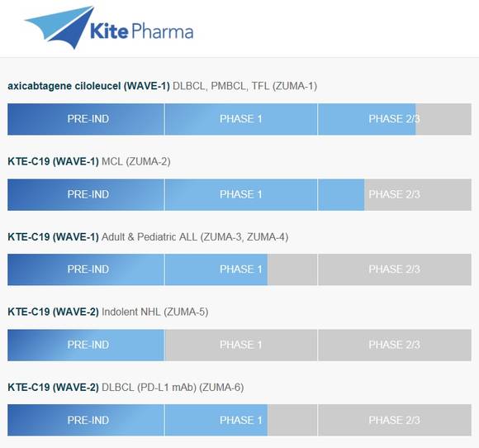479x448 pixels.
Task: Click PHASE 1 segment of ZUMA-6 bar
Action: [241, 420]
